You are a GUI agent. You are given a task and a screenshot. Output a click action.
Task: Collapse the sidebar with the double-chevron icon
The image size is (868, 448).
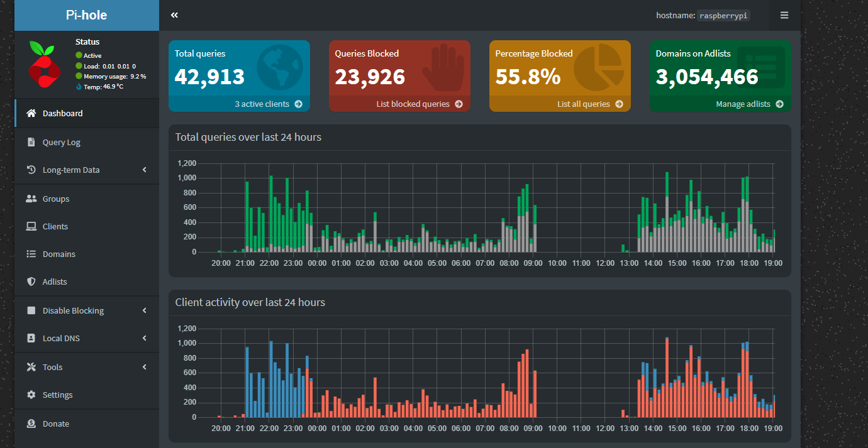point(174,14)
